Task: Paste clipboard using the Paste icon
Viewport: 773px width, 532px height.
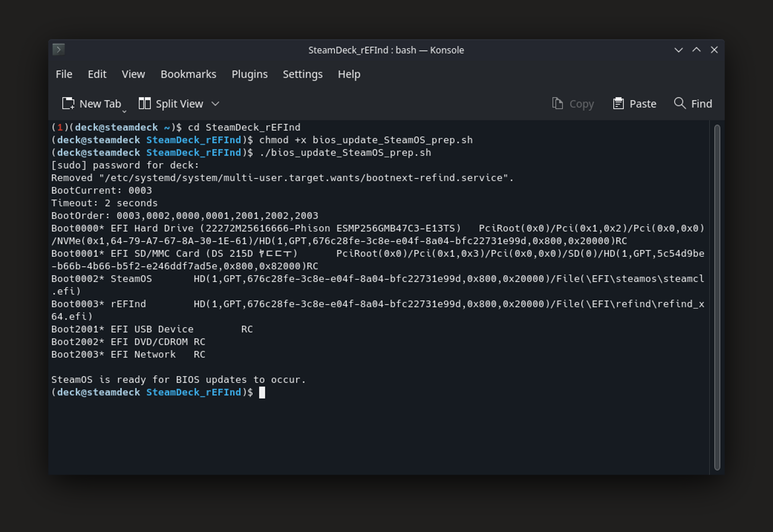Action: [x=618, y=104]
